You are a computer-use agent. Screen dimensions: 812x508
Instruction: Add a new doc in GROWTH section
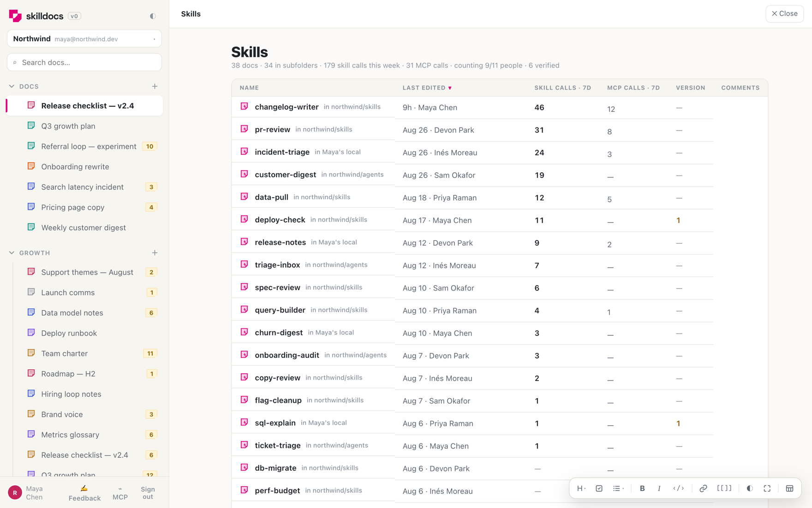click(x=155, y=253)
